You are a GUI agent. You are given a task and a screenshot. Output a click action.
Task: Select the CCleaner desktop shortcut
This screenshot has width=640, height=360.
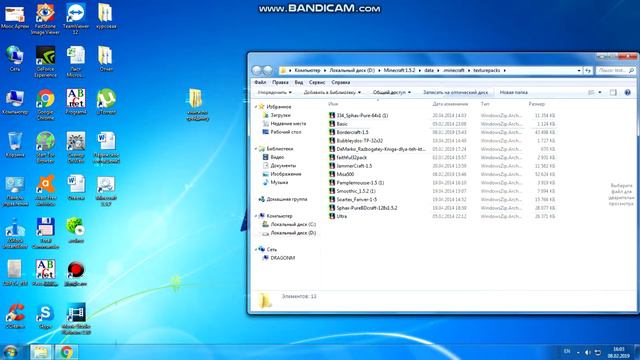click(15, 316)
